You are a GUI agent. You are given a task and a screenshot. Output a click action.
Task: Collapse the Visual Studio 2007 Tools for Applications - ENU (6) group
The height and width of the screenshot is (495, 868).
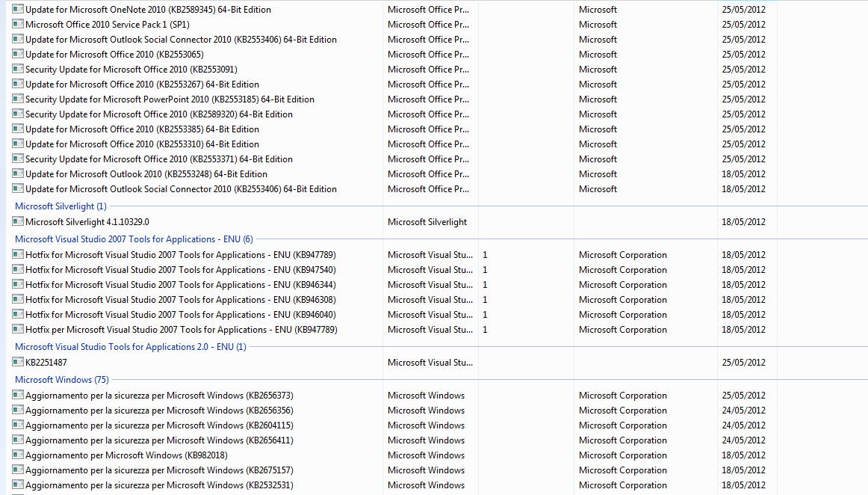[134, 239]
